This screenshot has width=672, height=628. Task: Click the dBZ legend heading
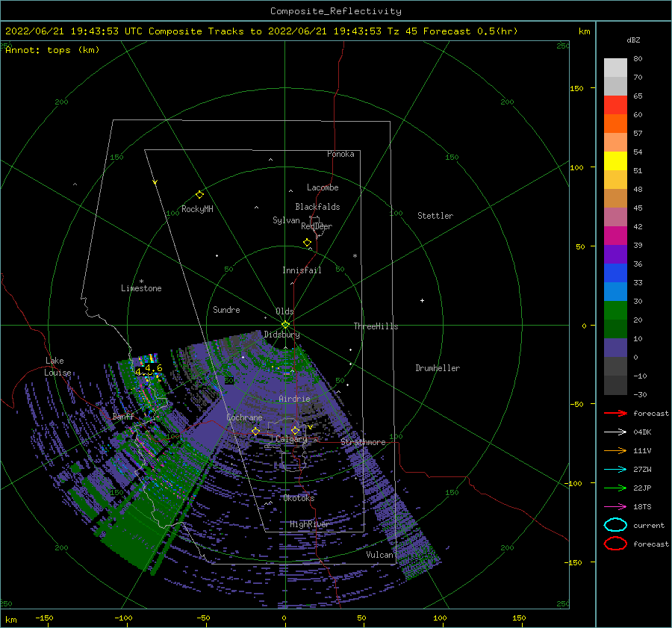point(633,40)
